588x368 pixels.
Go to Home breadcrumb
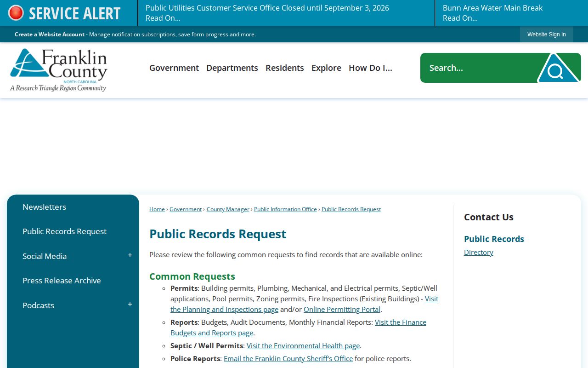(157, 209)
